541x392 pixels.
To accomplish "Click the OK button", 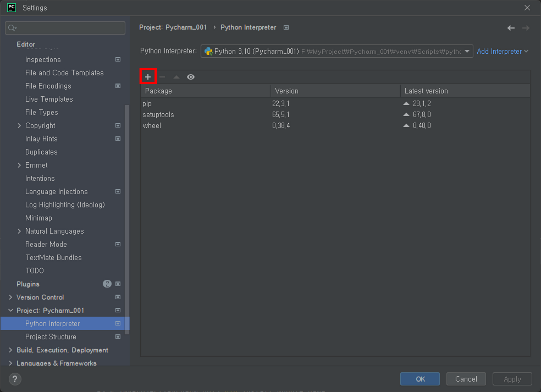I will (420, 379).
